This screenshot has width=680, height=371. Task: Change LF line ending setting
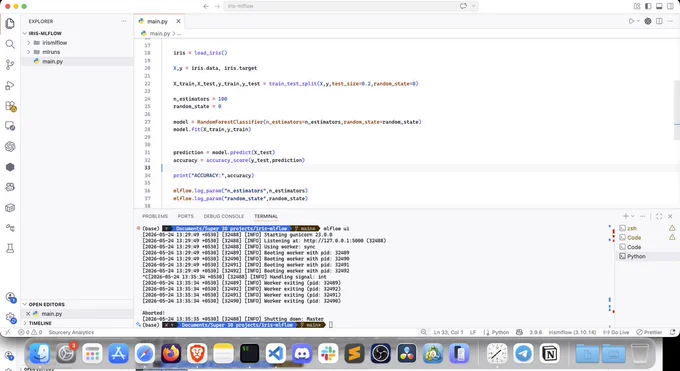point(473,332)
